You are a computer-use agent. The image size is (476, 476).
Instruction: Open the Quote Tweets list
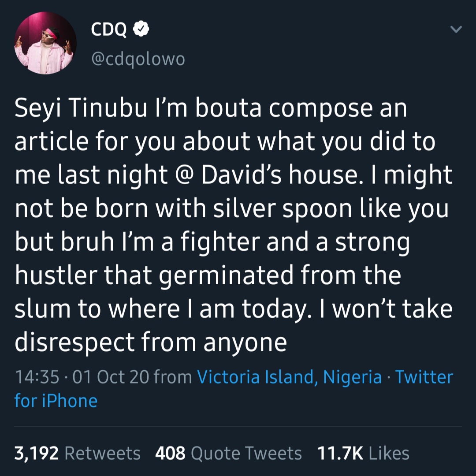(x=247, y=453)
